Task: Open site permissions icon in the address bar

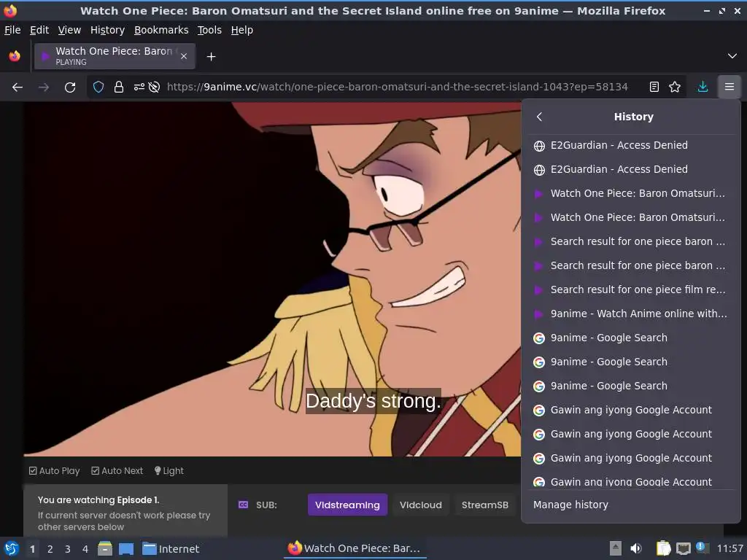Action: [139, 87]
